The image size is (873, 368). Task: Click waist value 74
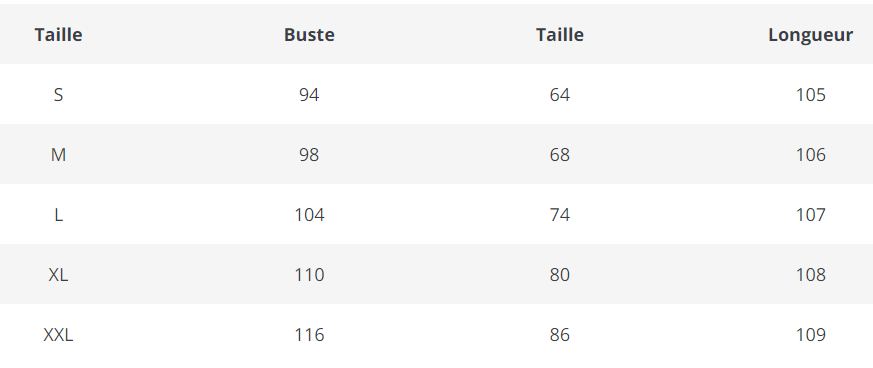pos(560,215)
